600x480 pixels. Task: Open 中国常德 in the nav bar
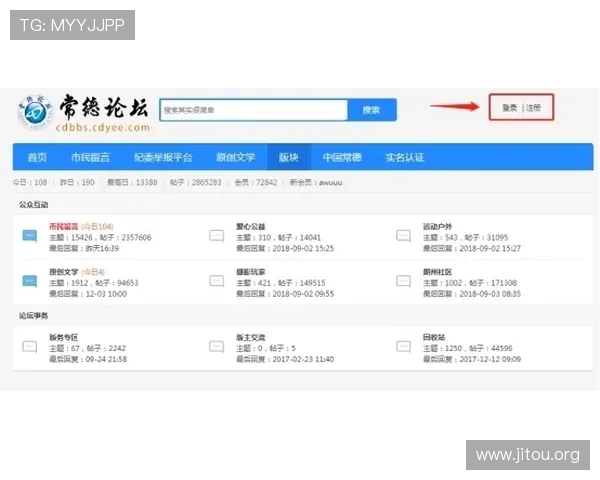pos(342,157)
